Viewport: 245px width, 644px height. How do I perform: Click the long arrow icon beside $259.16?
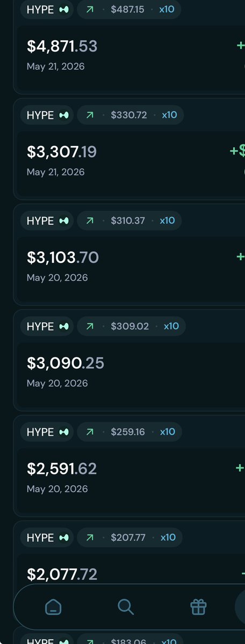click(90, 432)
